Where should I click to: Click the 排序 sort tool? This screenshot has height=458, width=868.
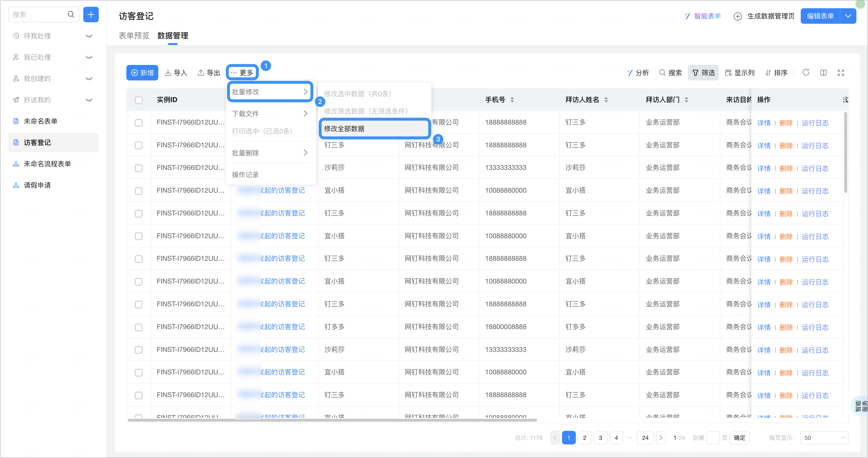click(776, 72)
